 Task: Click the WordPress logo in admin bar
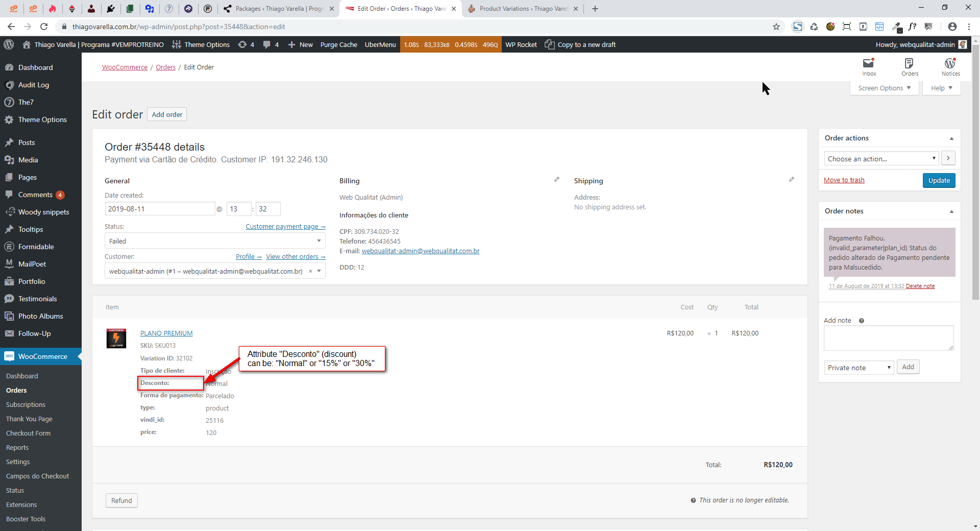9,44
